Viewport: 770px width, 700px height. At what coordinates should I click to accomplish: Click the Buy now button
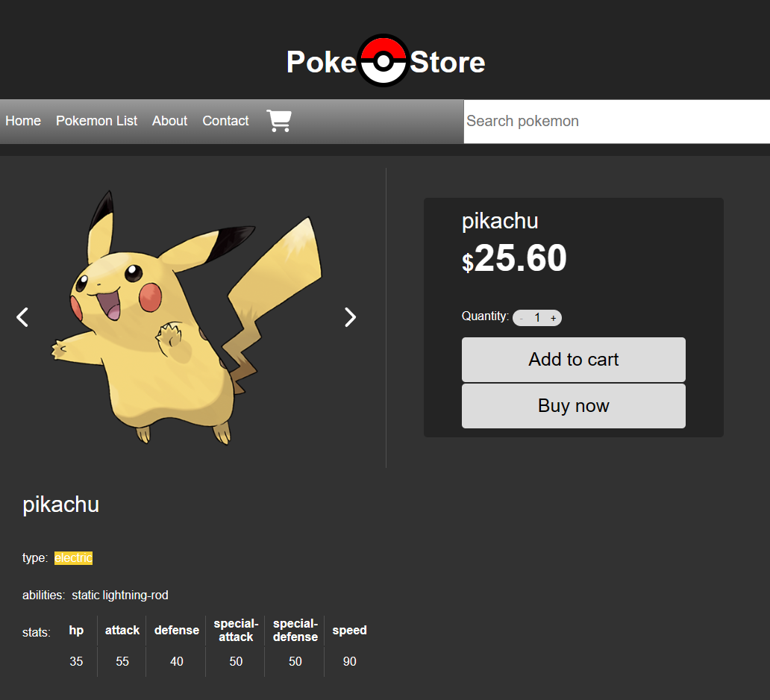pyautogui.click(x=574, y=406)
